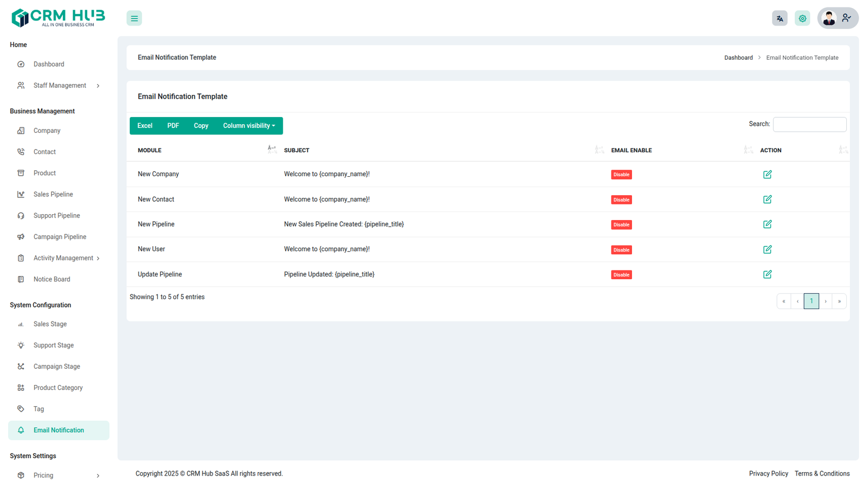Click the Search input field
Screen dimensions: 868x488
coord(809,125)
